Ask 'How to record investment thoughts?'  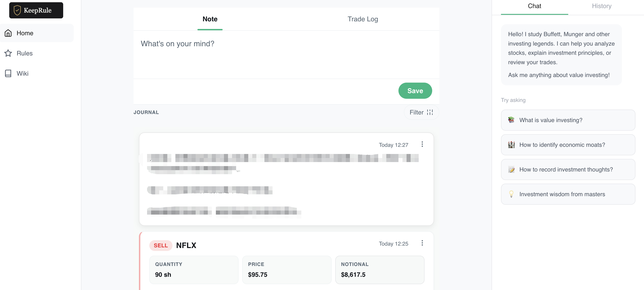tap(568, 169)
